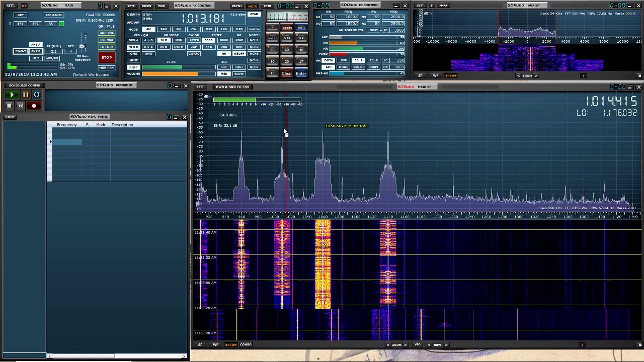
Task: Toggle LO LOCK in Main panel
Action: pos(107,47)
